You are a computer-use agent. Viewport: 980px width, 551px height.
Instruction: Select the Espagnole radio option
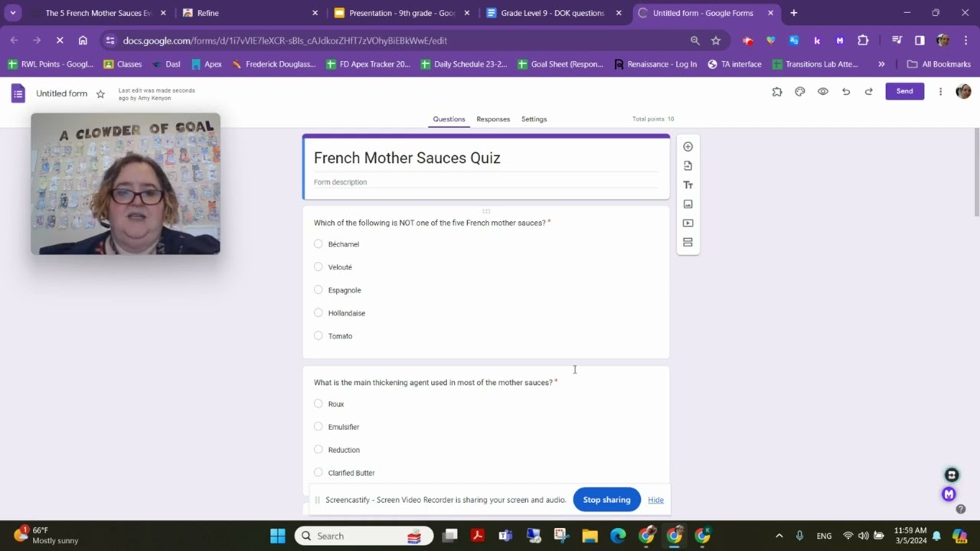pyautogui.click(x=318, y=290)
